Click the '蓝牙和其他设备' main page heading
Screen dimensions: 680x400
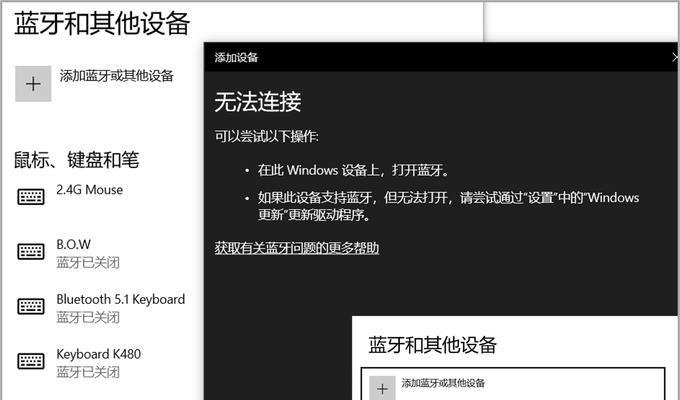coord(102,23)
